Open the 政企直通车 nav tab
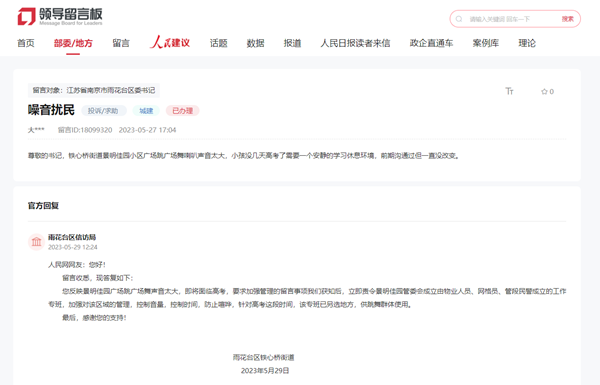Image resolution: width=600 pixels, height=385 pixels. point(431,43)
